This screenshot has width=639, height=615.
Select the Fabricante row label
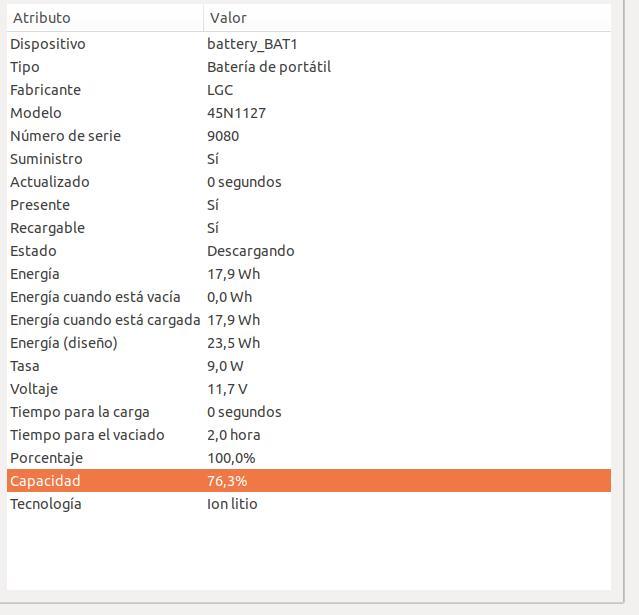click(x=46, y=90)
